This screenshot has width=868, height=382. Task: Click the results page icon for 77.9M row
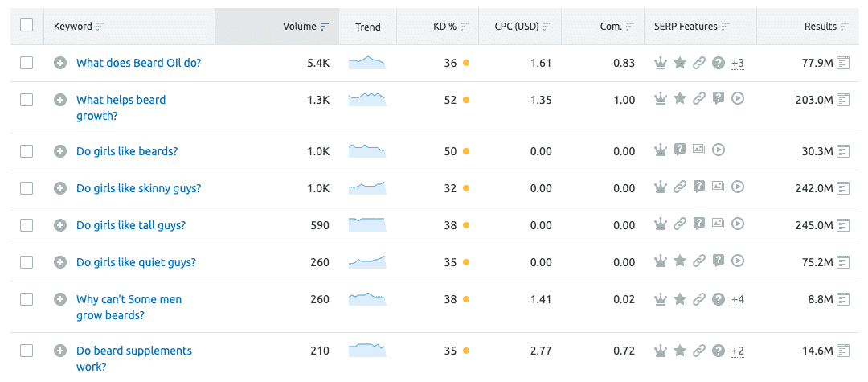[843, 63]
